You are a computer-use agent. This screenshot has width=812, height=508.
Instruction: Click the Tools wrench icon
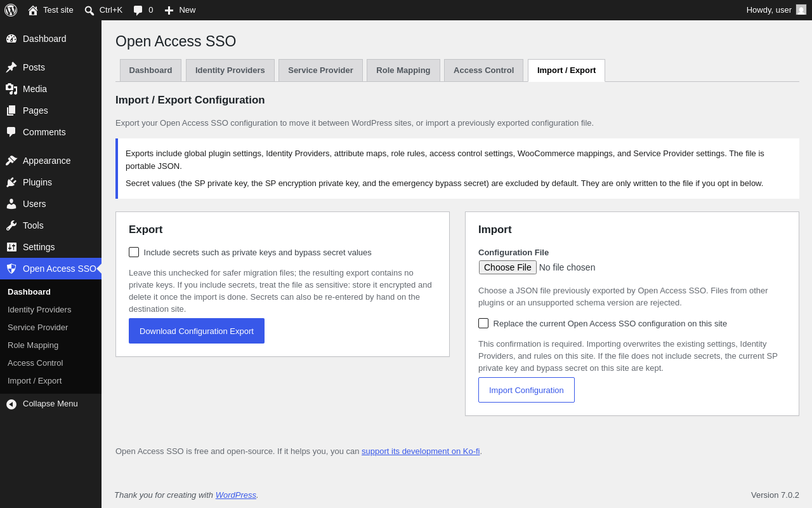[x=11, y=225]
